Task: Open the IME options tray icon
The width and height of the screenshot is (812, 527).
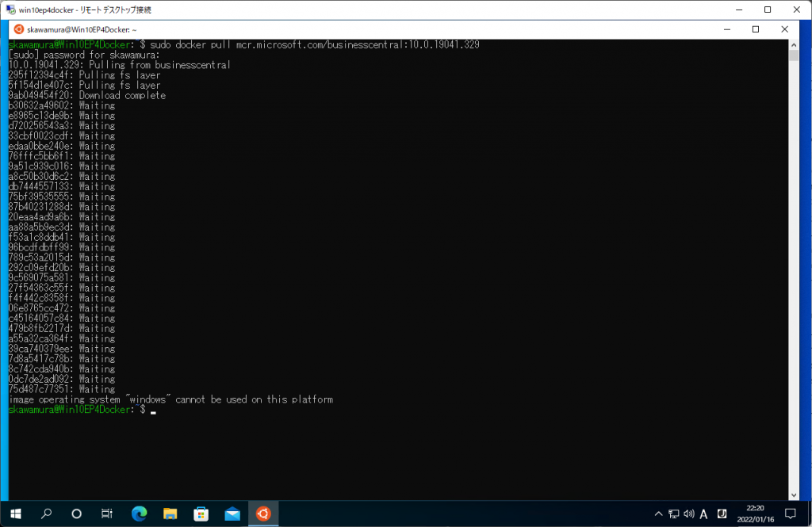Action: [x=722, y=514]
